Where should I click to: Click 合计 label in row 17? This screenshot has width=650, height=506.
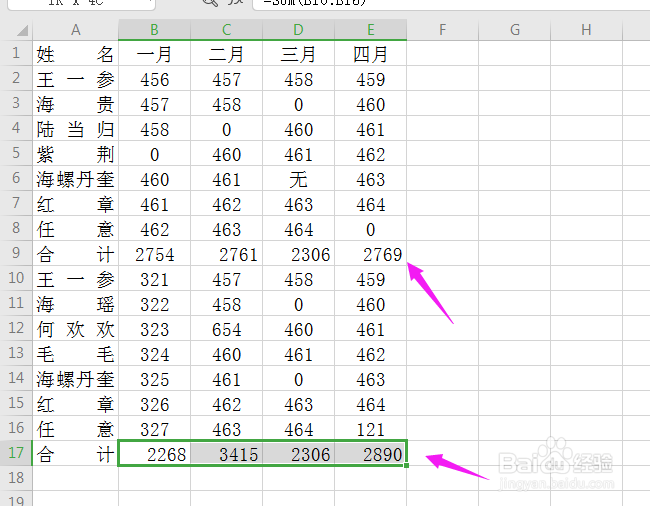[x=75, y=453]
